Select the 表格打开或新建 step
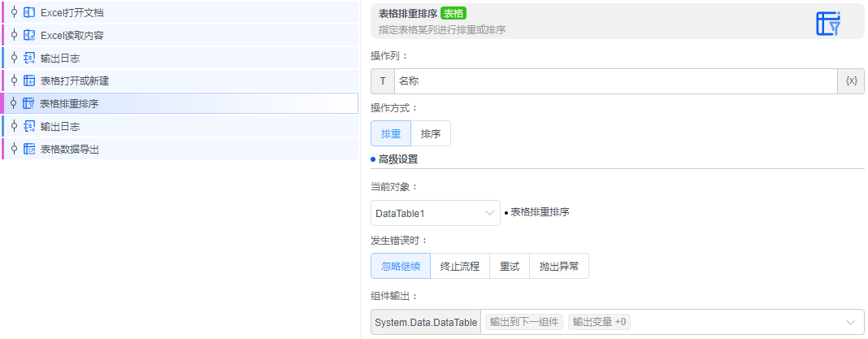 coord(180,80)
